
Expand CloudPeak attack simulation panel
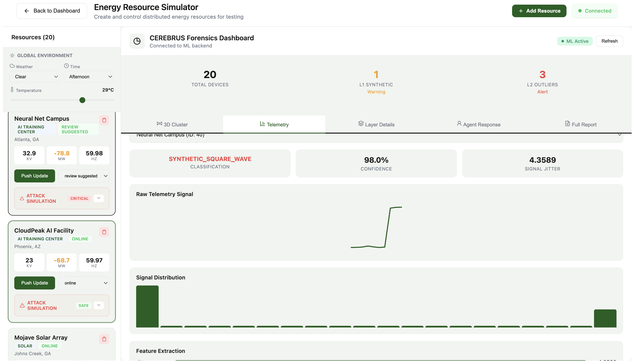(99, 305)
